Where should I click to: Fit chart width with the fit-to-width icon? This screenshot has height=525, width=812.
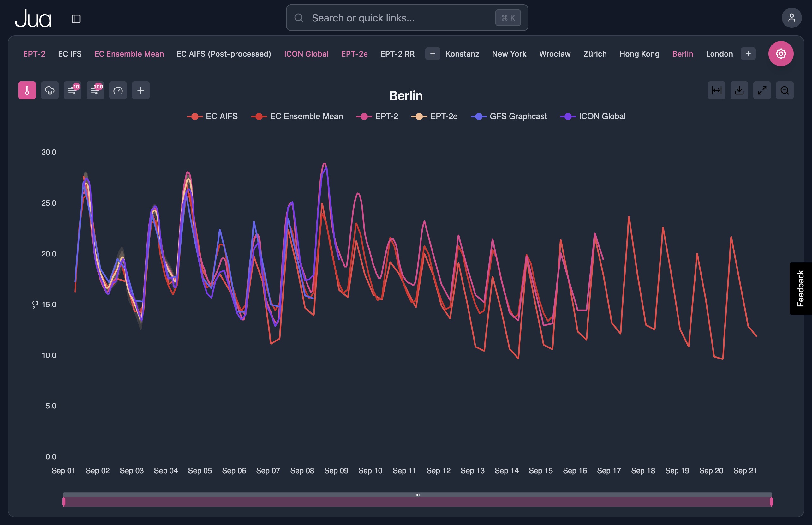click(x=717, y=90)
